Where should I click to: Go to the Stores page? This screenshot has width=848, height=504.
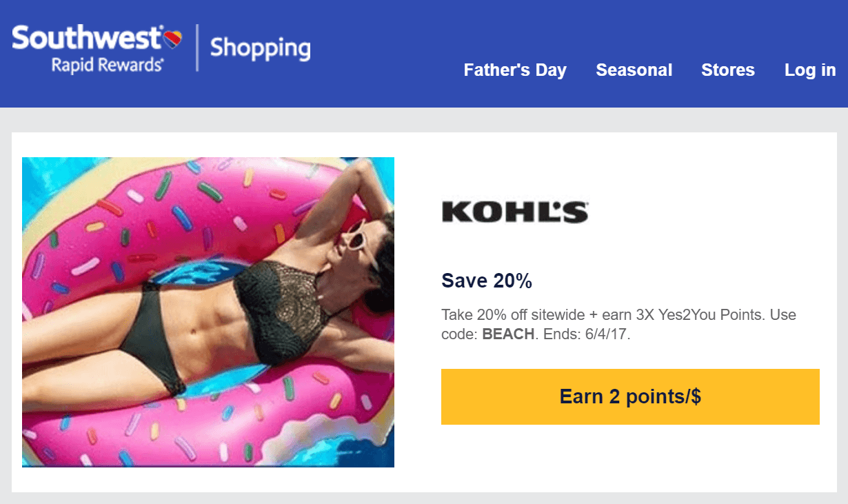click(x=728, y=70)
